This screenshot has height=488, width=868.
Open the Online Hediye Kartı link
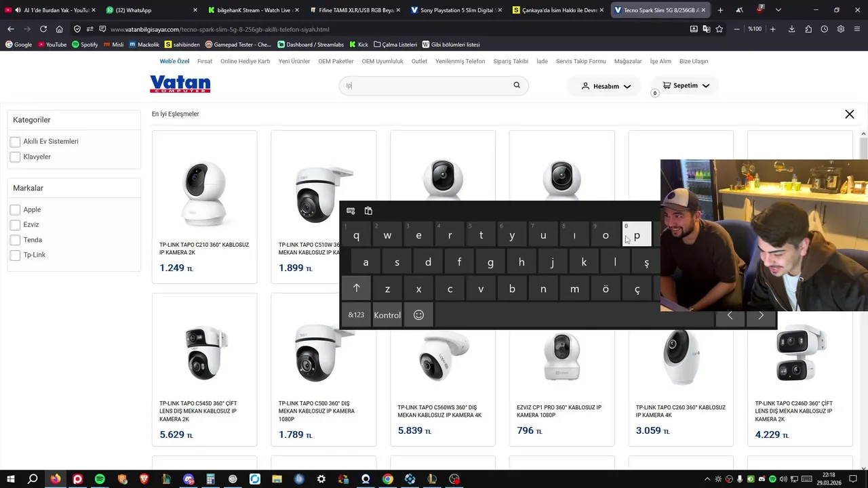coord(245,61)
